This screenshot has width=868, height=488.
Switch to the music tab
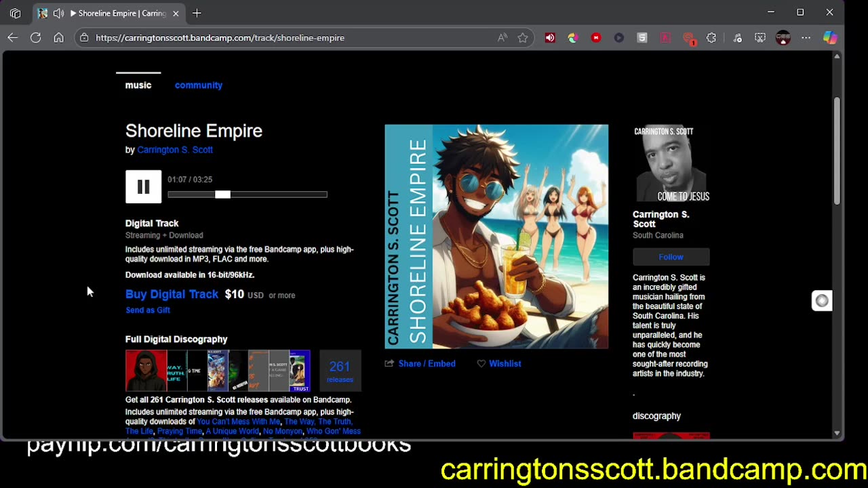point(138,85)
